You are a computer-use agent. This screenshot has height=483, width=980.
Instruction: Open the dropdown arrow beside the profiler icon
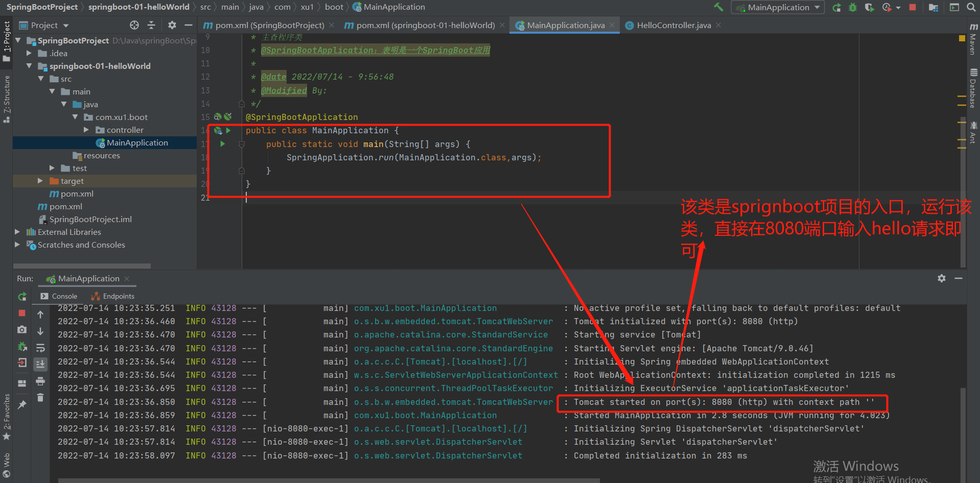(x=898, y=8)
